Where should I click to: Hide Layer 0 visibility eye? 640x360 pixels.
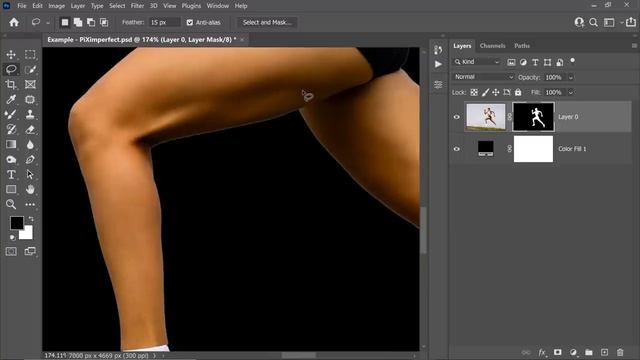click(x=456, y=117)
